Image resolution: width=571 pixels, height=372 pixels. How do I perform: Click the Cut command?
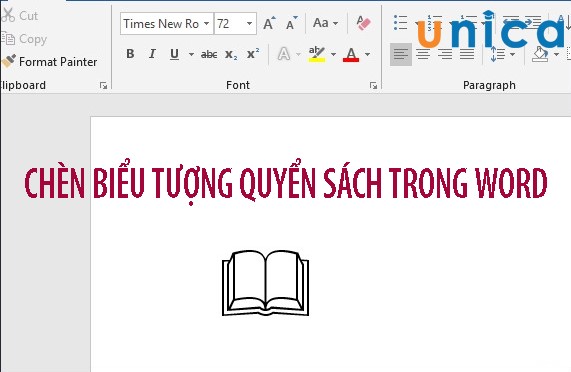(20, 16)
